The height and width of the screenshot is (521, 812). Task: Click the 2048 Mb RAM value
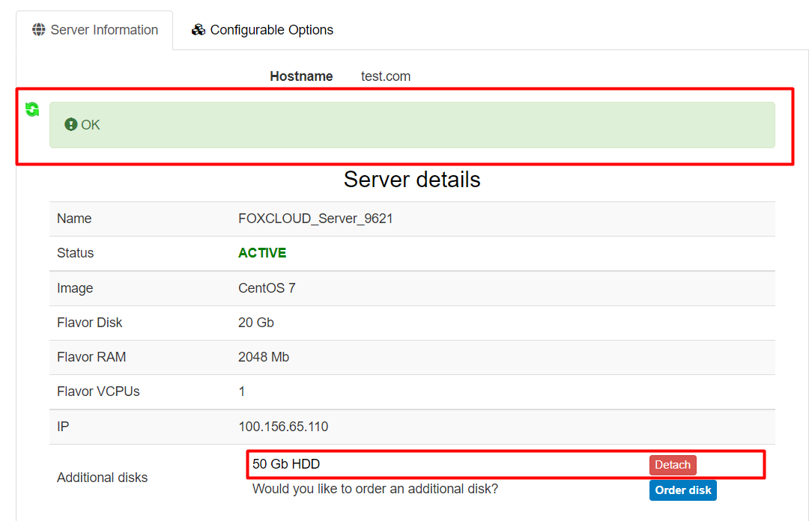pos(264,357)
